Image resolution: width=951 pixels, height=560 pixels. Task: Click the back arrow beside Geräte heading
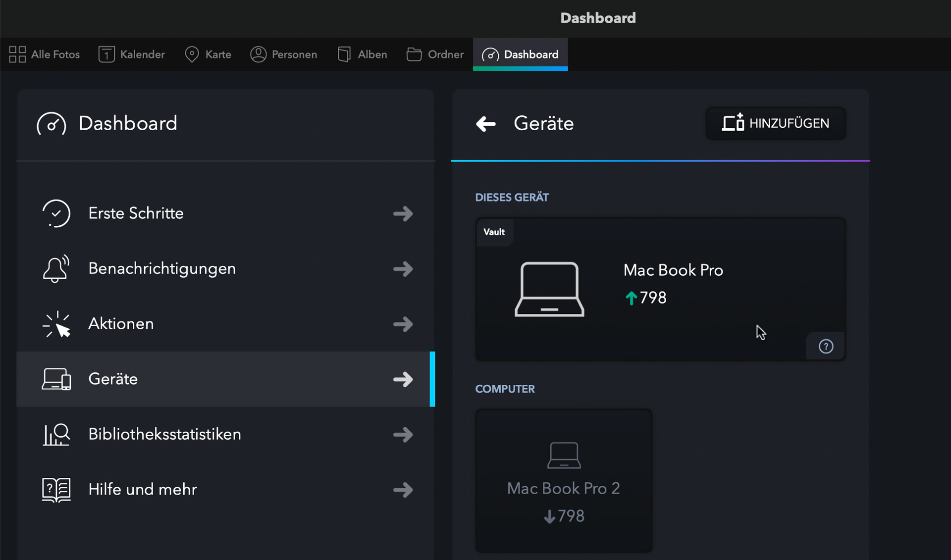(x=485, y=124)
